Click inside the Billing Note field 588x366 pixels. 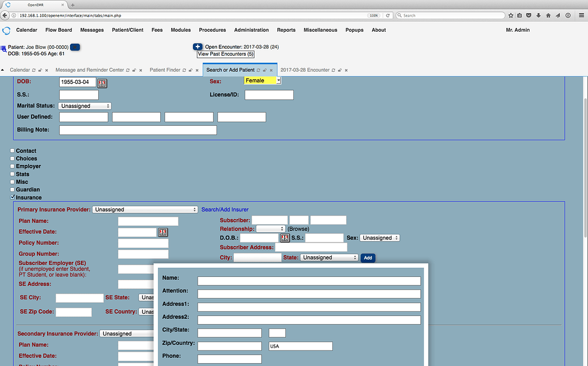click(138, 130)
